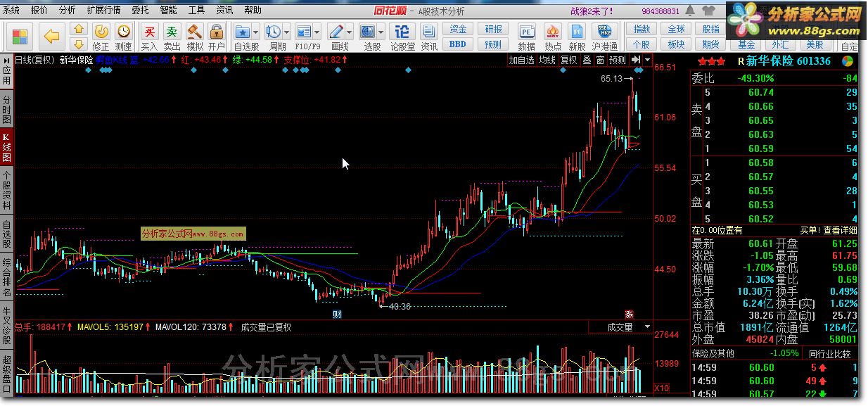Click the red 张 marker on chart

[629, 314]
